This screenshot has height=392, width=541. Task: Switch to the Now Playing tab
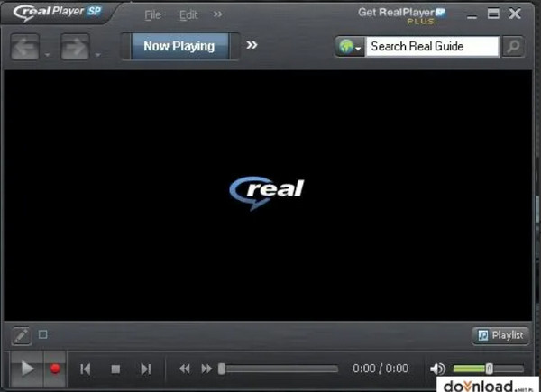[179, 46]
